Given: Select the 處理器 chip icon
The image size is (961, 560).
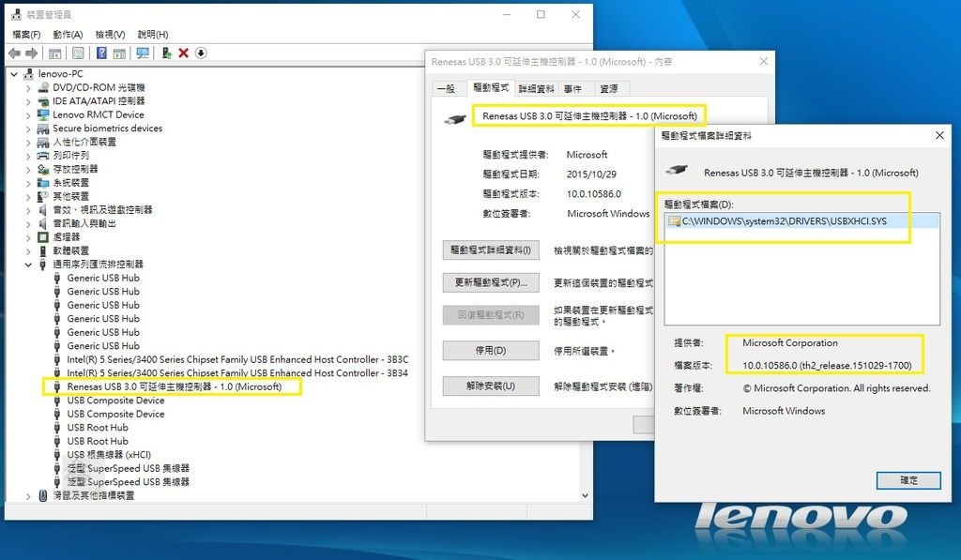Looking at the screenshot, I should [x=43, y=236].
